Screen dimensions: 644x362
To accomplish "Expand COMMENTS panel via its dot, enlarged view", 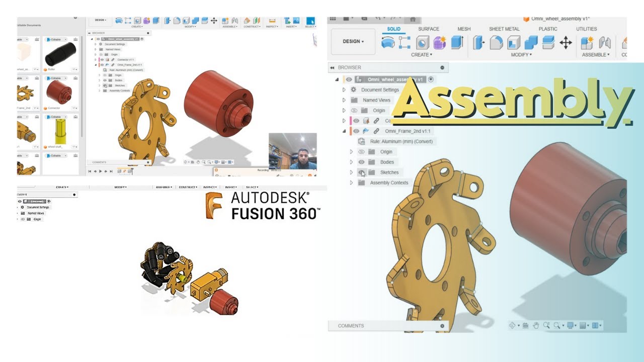I will click(442, 326).
